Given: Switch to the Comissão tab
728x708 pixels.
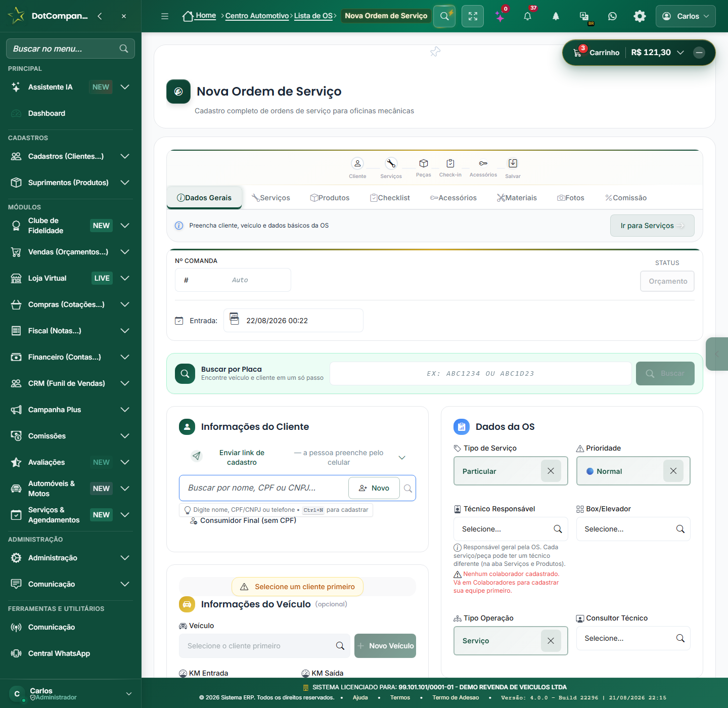Looking at the screenshot, I should 626,198.
